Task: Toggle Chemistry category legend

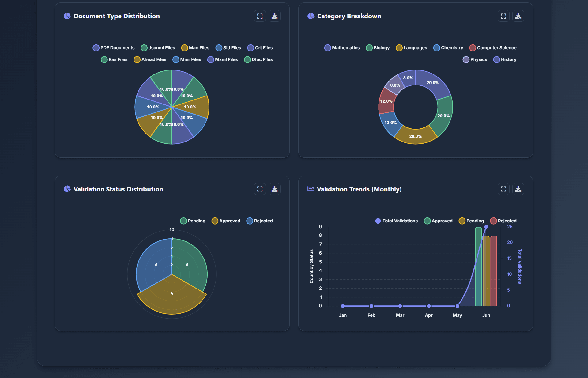Action: [448, 48]
